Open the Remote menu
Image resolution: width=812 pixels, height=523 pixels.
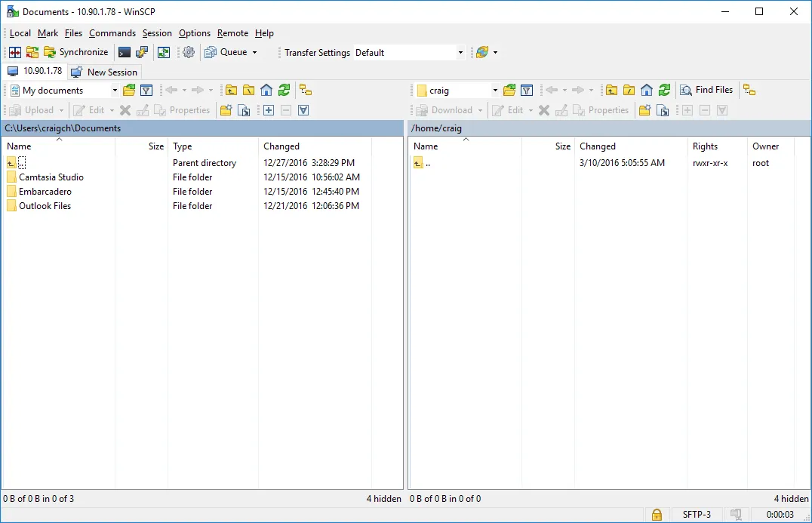click(x=232, y=33)
